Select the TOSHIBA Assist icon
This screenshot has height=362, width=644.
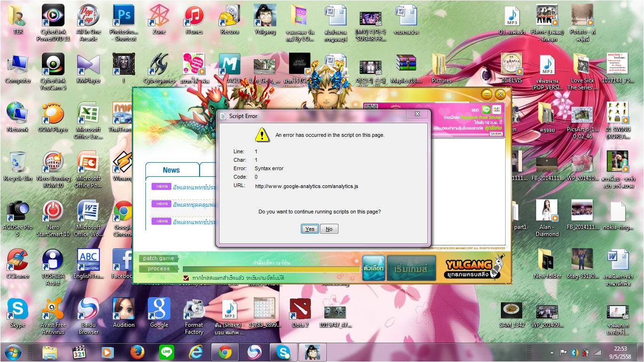(x=53, y=267)
